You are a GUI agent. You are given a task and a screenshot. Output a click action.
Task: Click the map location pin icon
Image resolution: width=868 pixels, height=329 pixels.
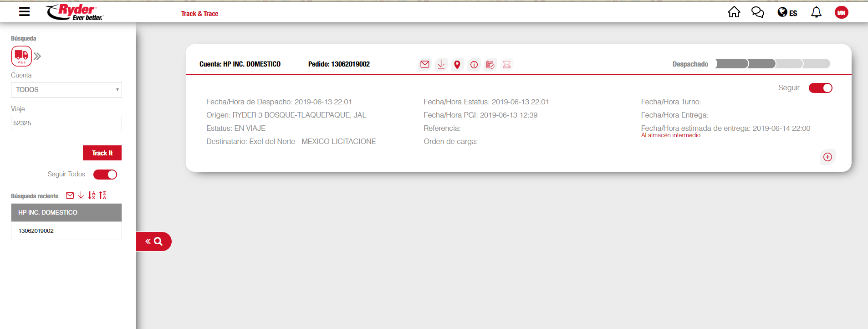point(457,65)
